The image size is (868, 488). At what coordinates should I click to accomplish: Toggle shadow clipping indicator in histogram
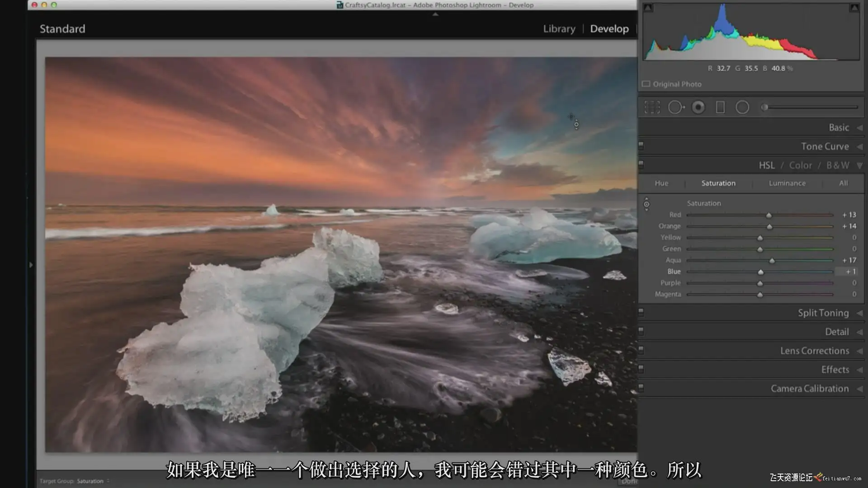click(648, 8)
